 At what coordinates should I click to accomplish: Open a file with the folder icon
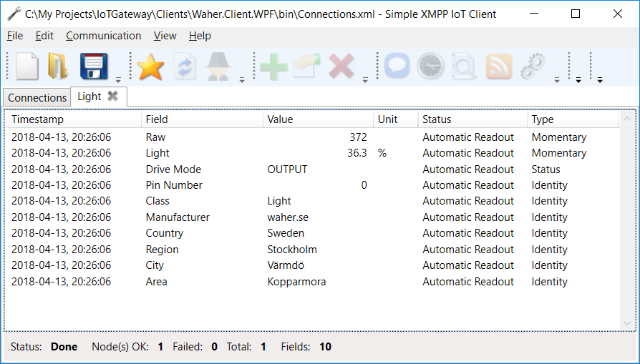[x=57, y=67]
